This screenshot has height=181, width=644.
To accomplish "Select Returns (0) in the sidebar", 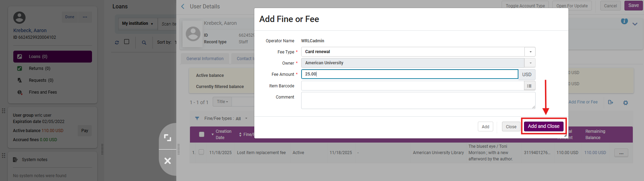I will click(x=40, y=68).
